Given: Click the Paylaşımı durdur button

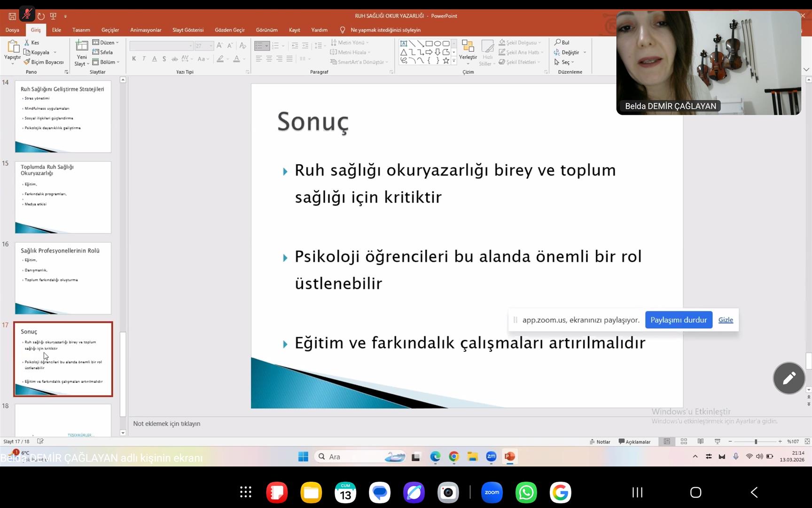Looking at the screenshot, I should tap(678, 320).
